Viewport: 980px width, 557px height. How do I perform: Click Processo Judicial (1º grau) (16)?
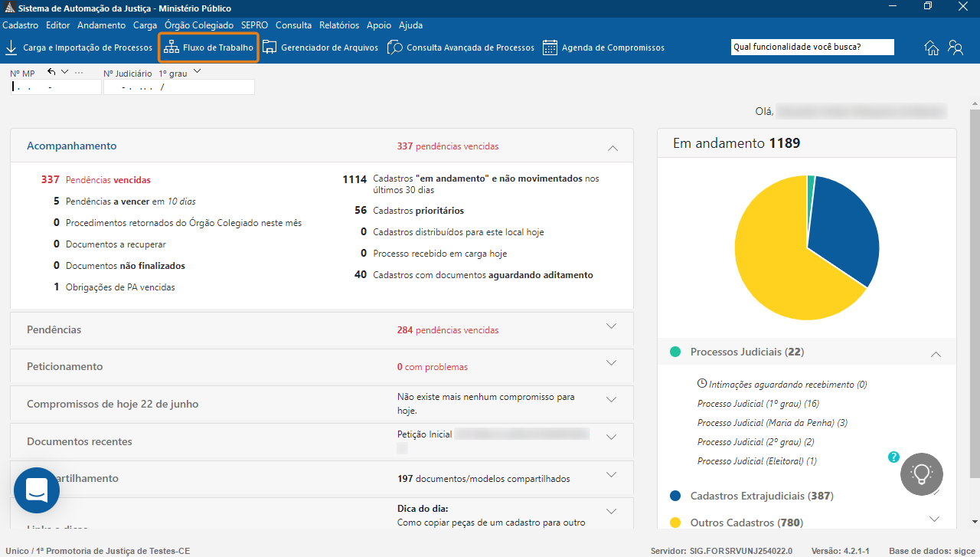758,404
